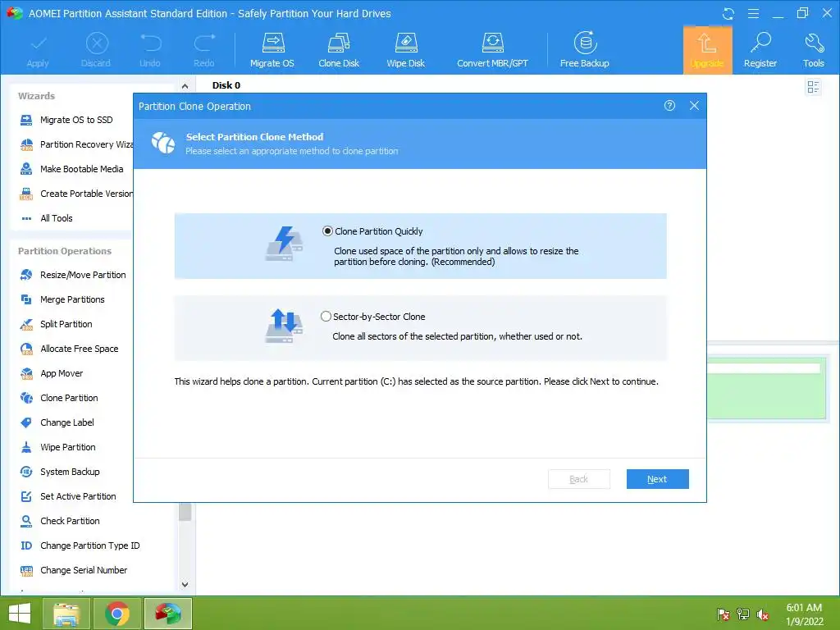
Task: Click sidebar scroll up arrow
Action: tap(185, 85)
